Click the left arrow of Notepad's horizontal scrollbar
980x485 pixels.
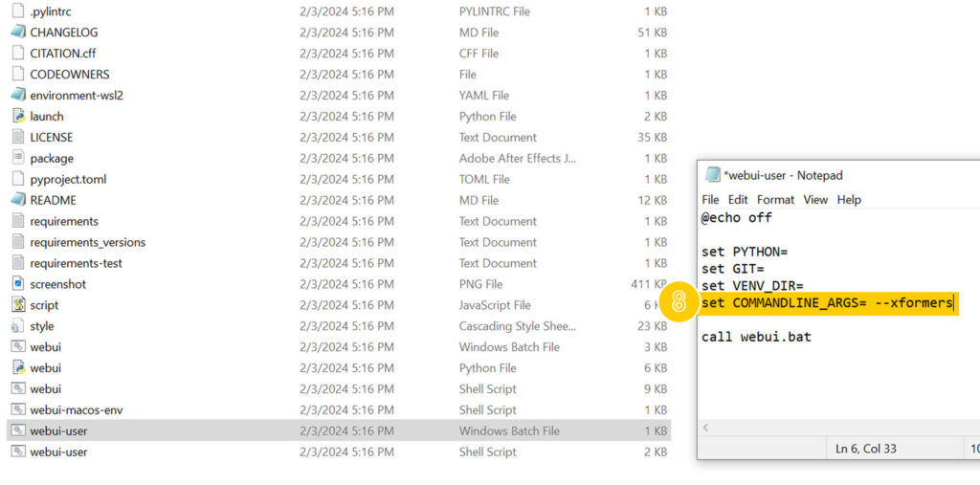click(x=706, y=428)
